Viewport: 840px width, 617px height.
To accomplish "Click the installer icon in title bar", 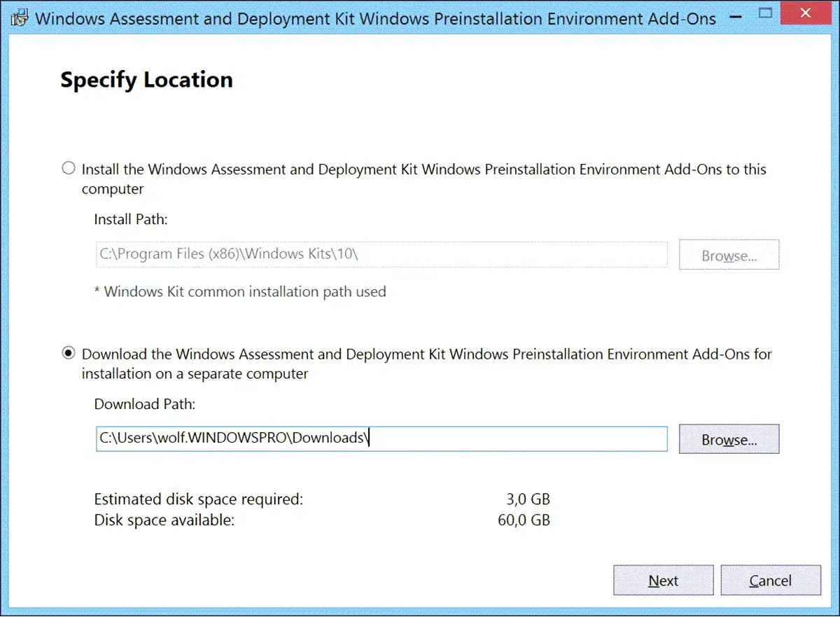I will 19,18.
